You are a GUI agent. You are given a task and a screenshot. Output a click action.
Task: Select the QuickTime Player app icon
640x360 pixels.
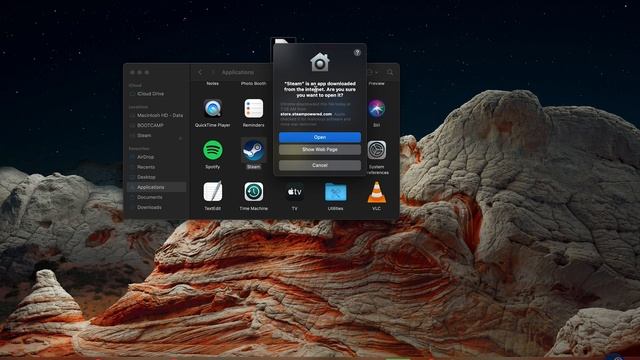(213, 109)
